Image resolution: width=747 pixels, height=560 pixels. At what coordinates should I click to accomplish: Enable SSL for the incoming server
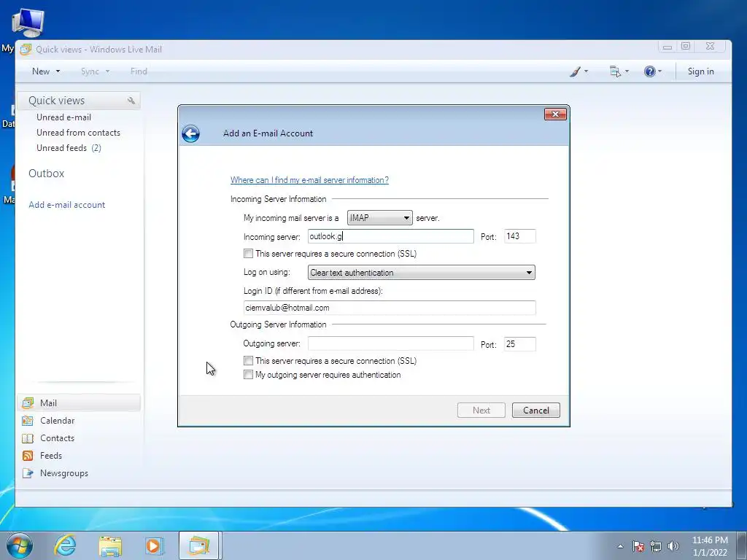[248, 254]
